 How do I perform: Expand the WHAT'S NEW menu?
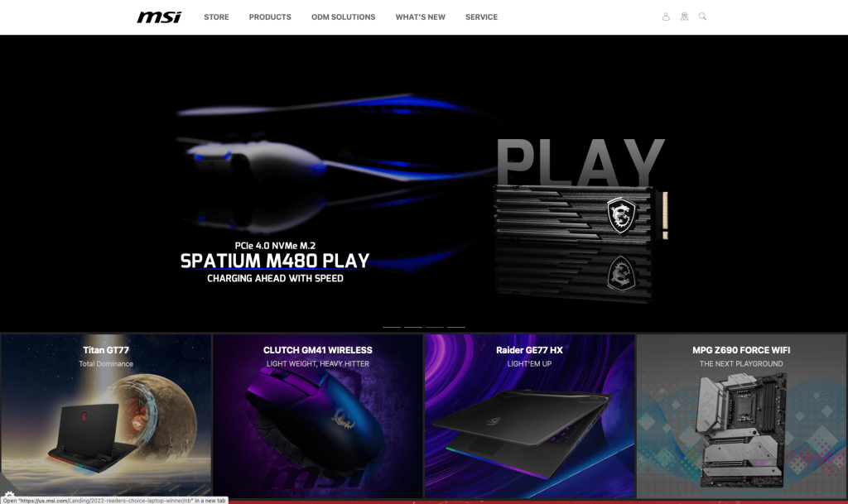click(x=420, y=17)
